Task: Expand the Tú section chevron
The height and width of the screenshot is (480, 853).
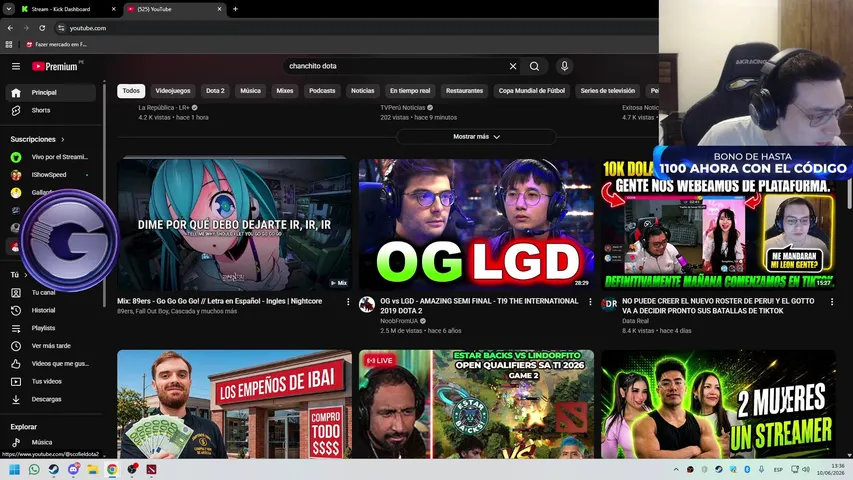Action: 26,275
